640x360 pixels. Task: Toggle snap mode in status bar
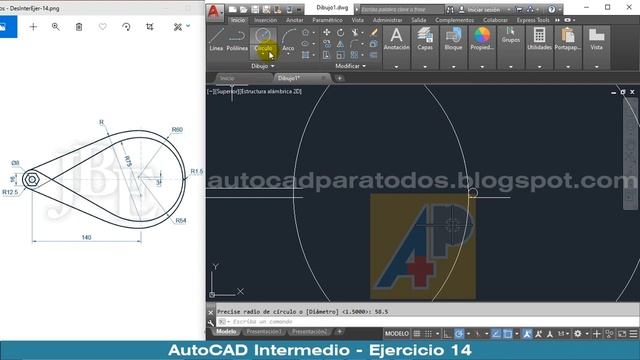pyautogui.click(x=428, y=334)
